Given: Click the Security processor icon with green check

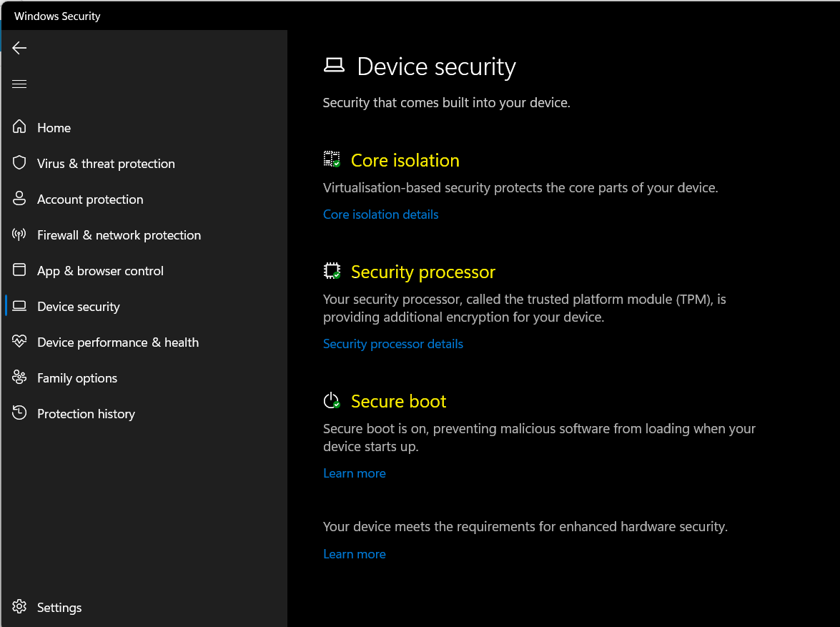Looking at the screenshot, I should pos(332,271).
